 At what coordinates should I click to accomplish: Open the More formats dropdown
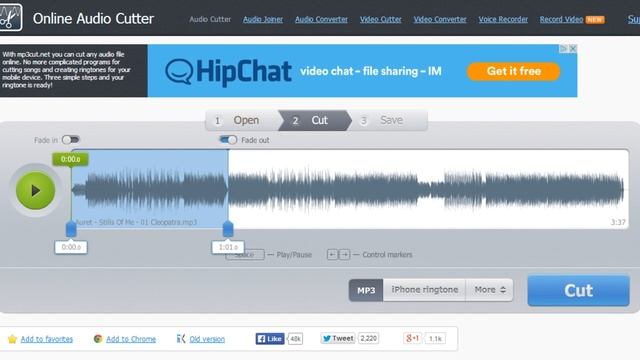(489, 290)
